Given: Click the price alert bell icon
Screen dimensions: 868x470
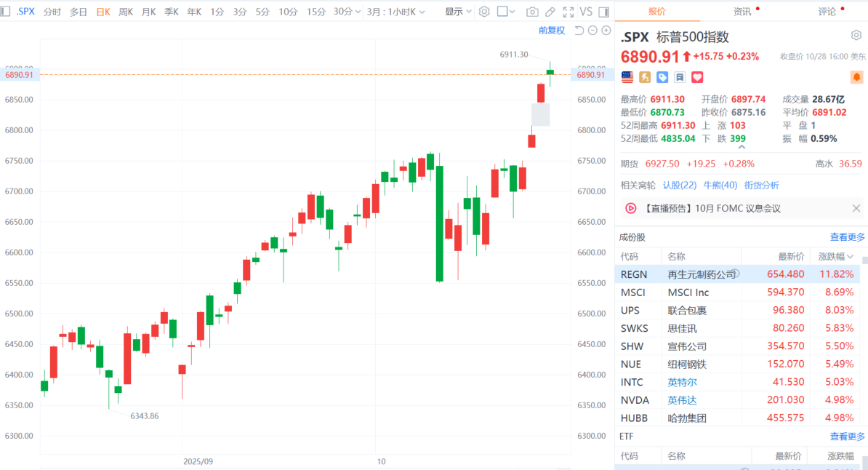Looking at the screenshot, I should coord(856,77).
